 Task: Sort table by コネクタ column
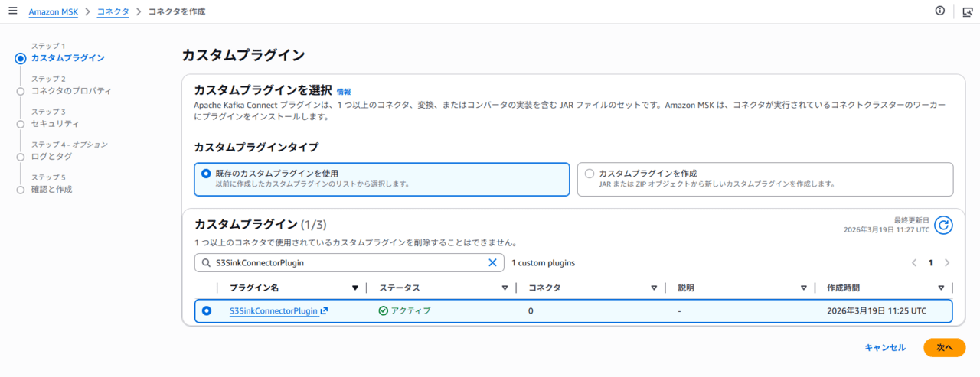[654, 288]
